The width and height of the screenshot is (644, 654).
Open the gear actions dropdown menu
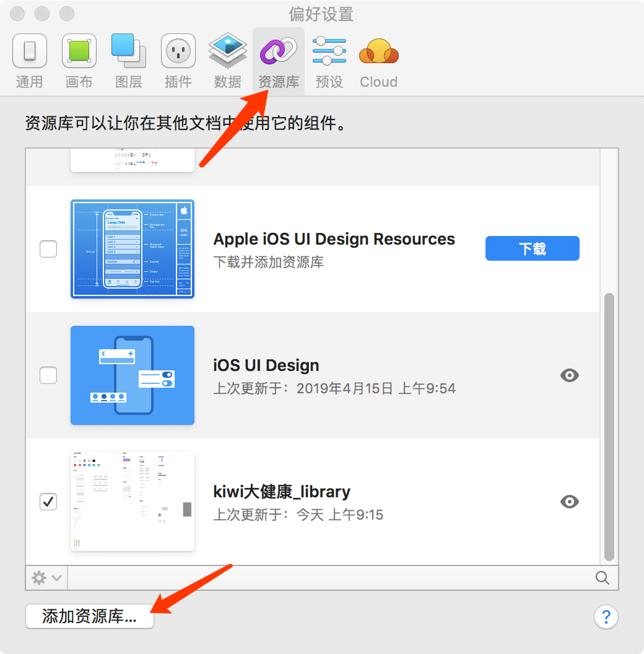46,578
